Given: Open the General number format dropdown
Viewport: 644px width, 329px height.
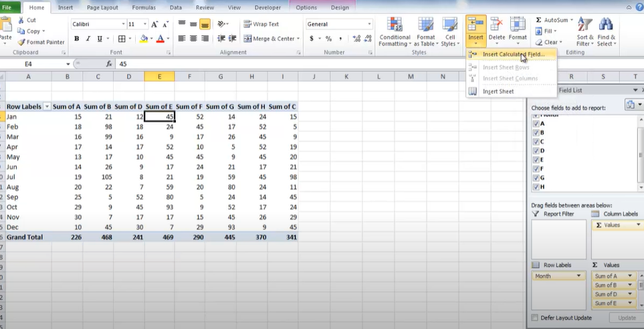Looking at the screenshot, I should (x=369, y=24).
